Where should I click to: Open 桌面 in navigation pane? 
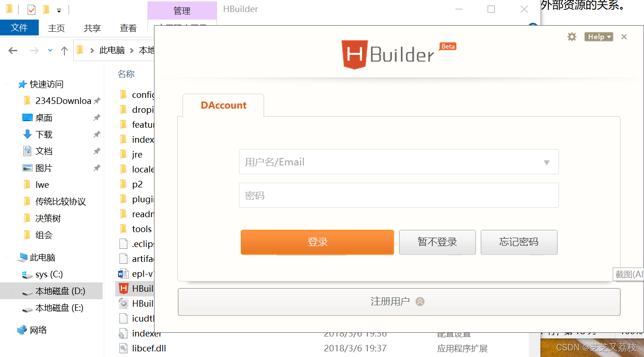44,118
